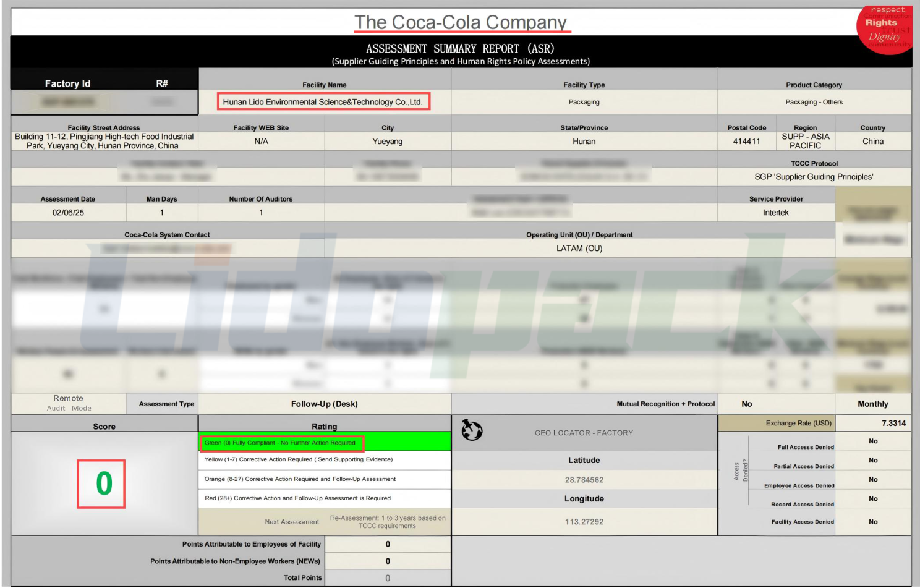The image size is (920, 588).
Task: Click the 'GEO LOCATOR - FACTORY' heading
Action: pyautogui.click(x=584, y=433)
